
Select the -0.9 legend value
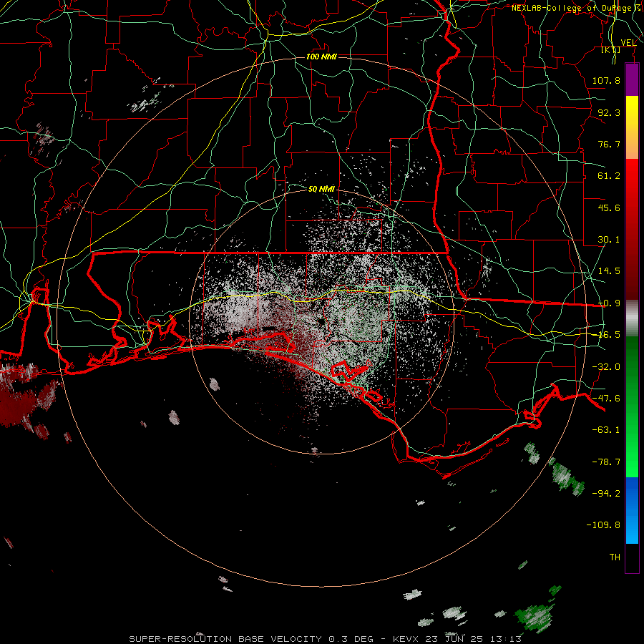click(x=609, y=303)
